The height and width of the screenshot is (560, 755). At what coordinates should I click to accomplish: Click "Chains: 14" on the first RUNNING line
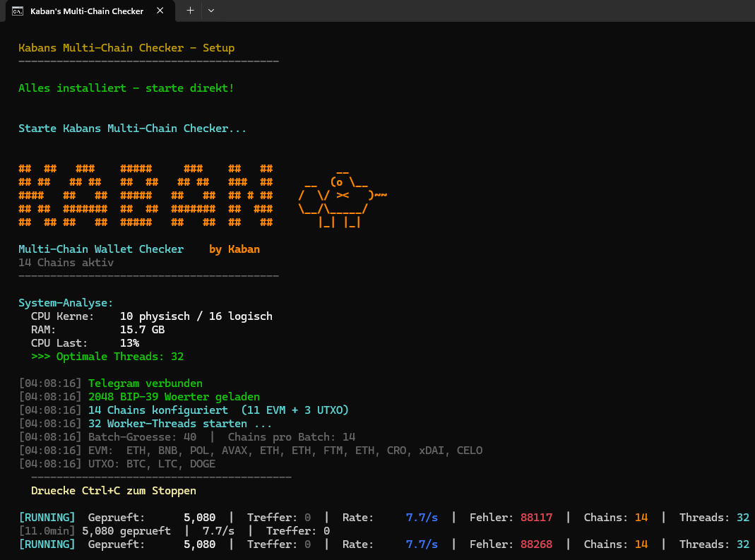coord(616,518)
